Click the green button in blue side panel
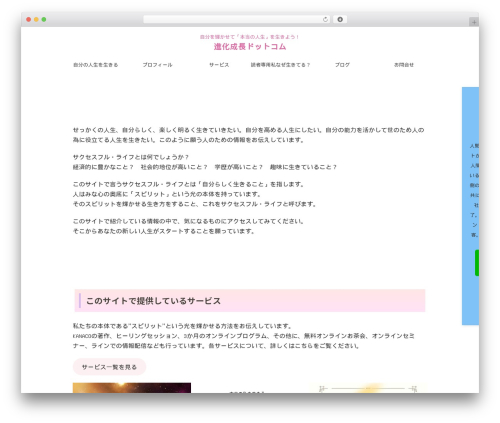The image size is (500, 423). click(x=477, y=263)
